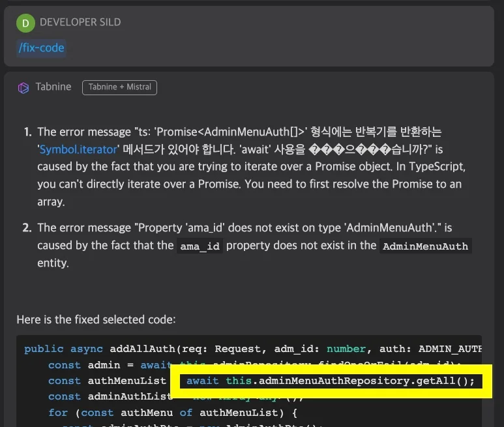Click the green D user avatar
Image resolution: width=504 pixels, height=427 pixels.
pos(25,23)
